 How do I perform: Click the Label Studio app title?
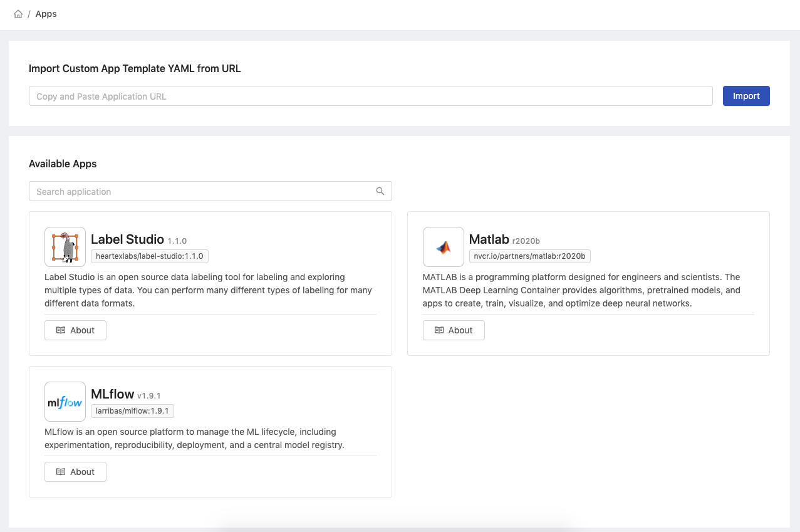click(x=127, y=239)
